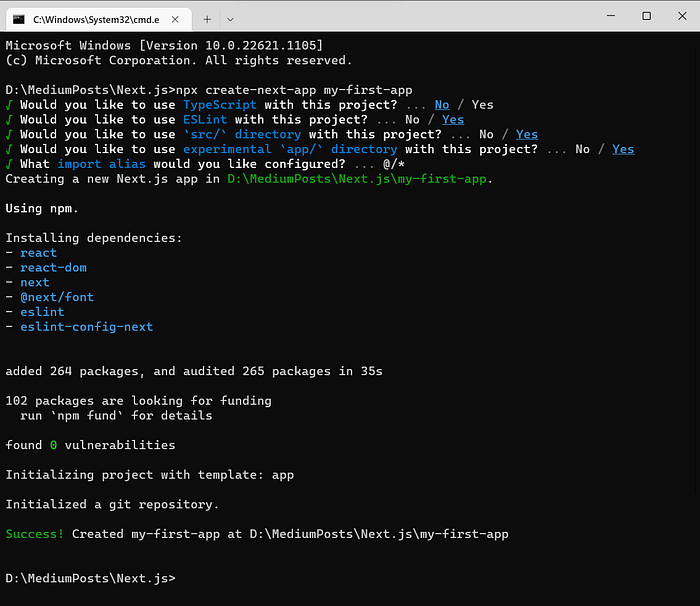This screenshot has width=700, height=606.
Task: Click the green 'Success!' text
Action: tap(35, 534)
